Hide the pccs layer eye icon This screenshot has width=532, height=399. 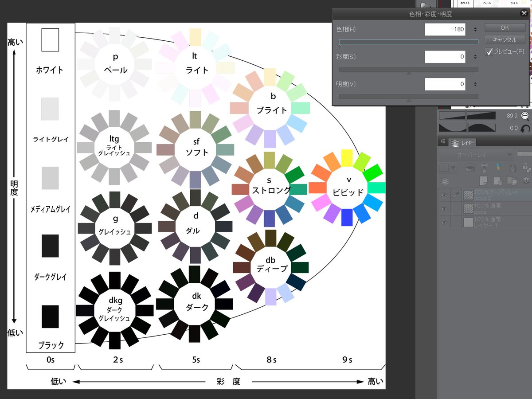pos(444,208)
